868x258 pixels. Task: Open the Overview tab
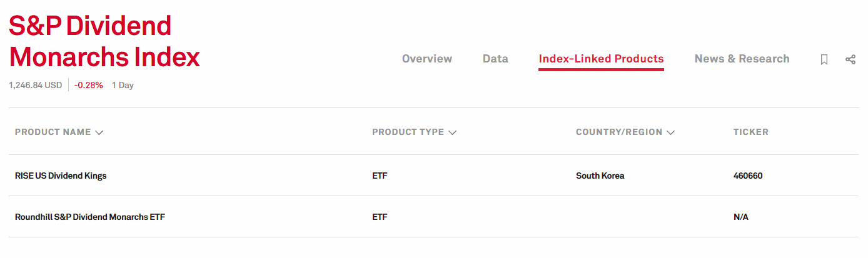click(x=426, y=59)
